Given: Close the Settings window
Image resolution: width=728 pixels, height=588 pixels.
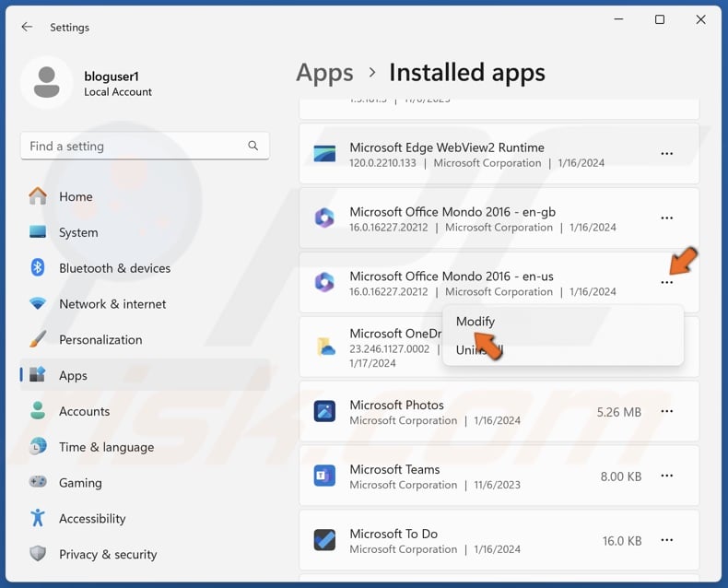Looking at the screenshot, I should pos(700,19).
